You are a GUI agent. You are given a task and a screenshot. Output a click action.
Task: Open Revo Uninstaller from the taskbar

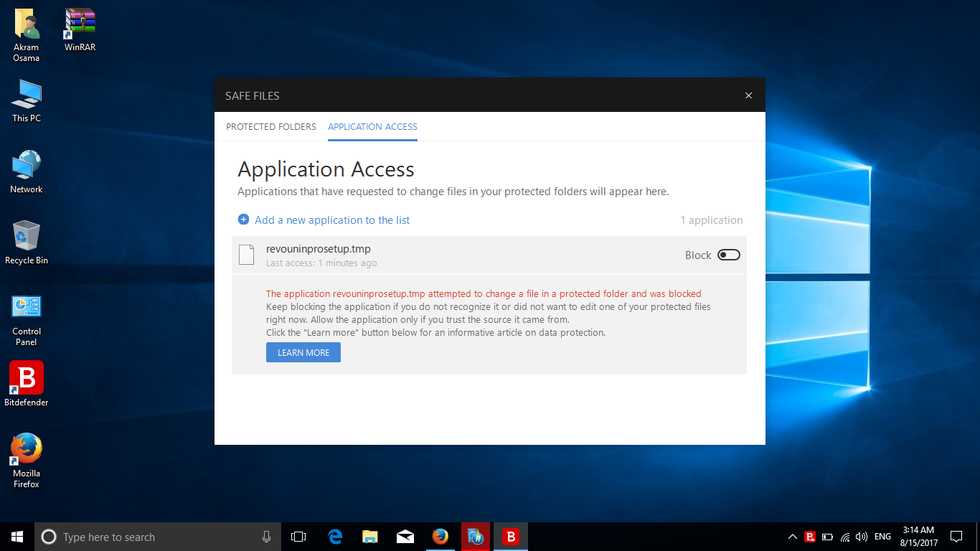tap(476, 537)
